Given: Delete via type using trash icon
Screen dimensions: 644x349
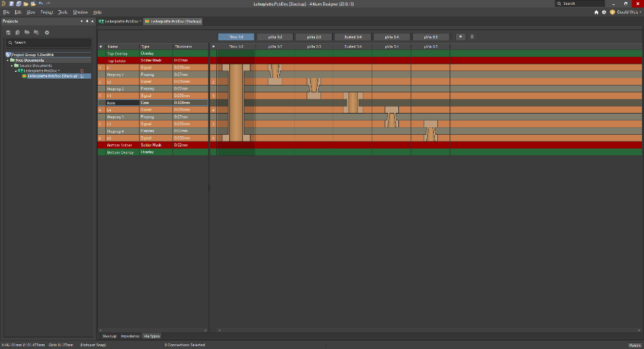Looking at the screenshot, I should [x=472, y=37].
